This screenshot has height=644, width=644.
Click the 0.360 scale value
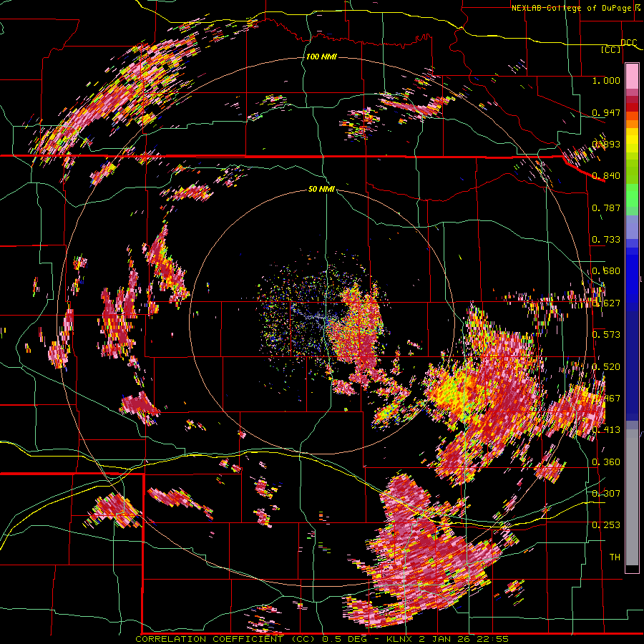tap(606, 462)
